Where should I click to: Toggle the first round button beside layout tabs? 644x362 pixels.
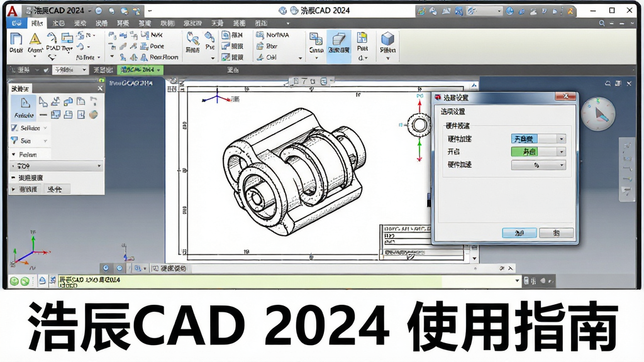coord(106,268)
